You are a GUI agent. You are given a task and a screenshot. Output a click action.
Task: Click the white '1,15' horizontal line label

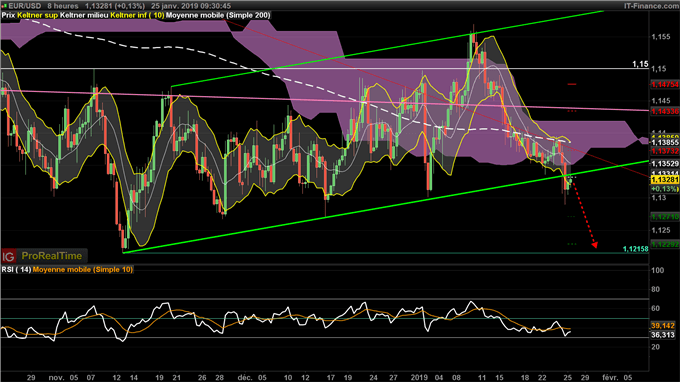pos(640,64)
